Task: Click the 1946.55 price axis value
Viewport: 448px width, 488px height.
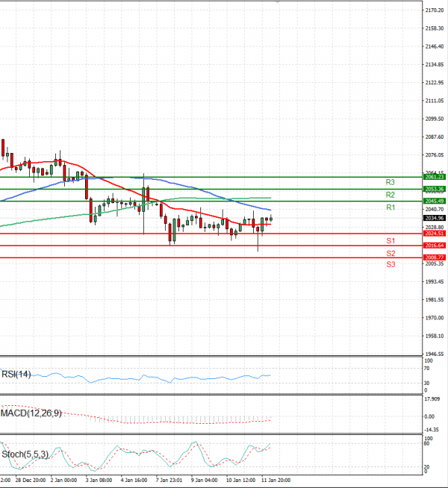Action: [x=435, y=354]
